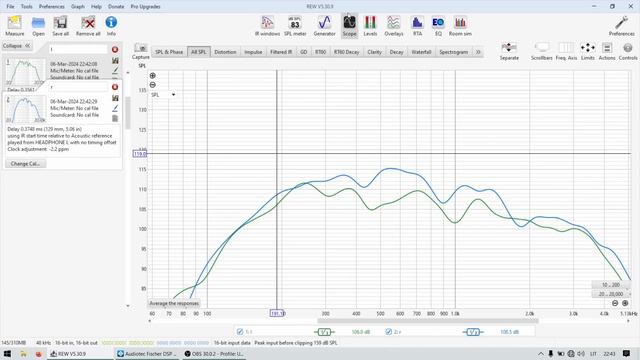Image resolution: width=640 pixels, height=360 pixels.
Task: Click the Remove all icon
Action: [88, 26]
